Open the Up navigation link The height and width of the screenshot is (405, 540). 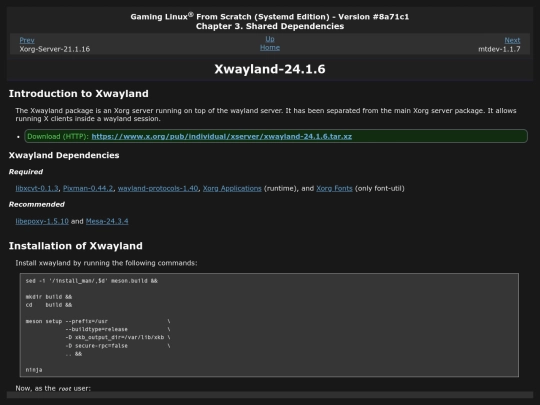pos(270,39)
